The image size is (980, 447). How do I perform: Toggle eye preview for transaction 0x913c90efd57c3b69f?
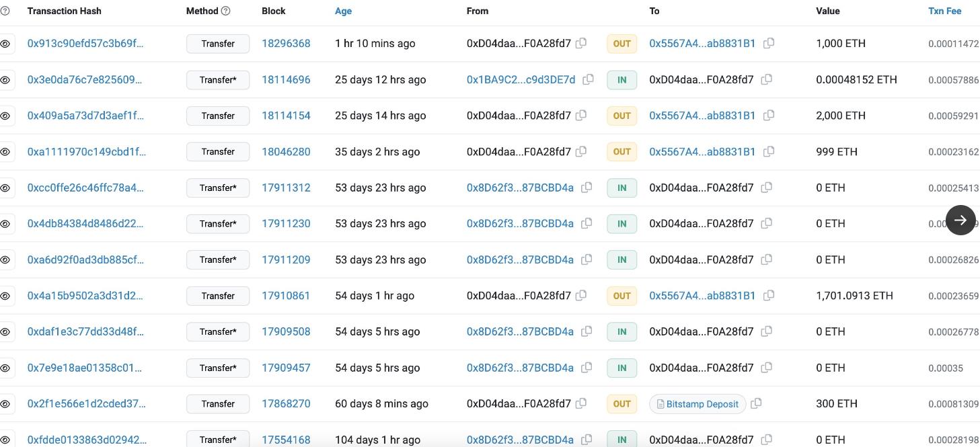pyautogui.click(x=5, y=44)
